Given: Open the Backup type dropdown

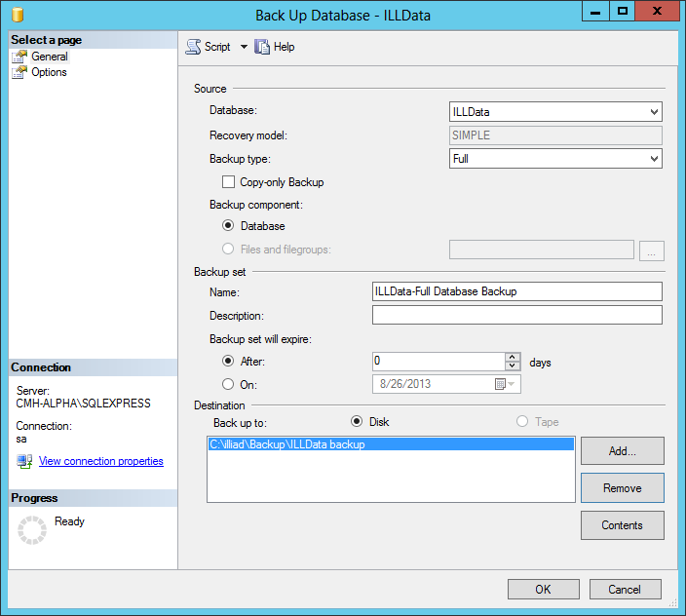Looking at the screenshot, I should pos(654,159).
